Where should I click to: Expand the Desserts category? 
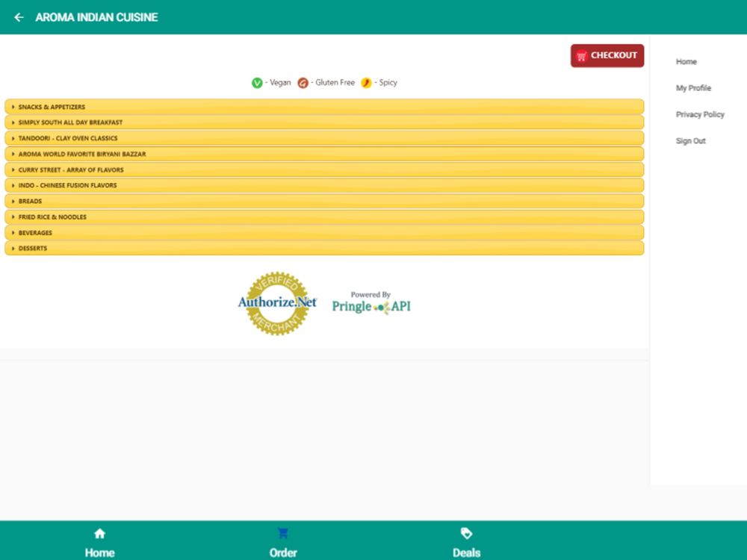click(x=324, y=248)
